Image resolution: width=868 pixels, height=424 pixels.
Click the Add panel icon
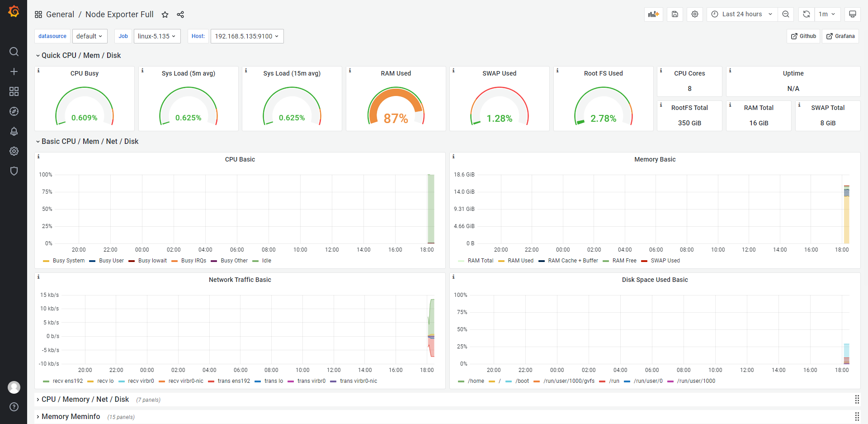(654, 14)
